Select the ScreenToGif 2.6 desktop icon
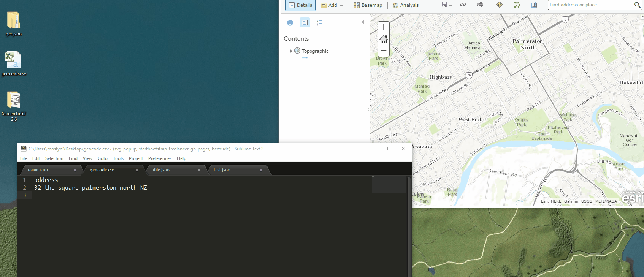644x277 pixels. (14, 106)
